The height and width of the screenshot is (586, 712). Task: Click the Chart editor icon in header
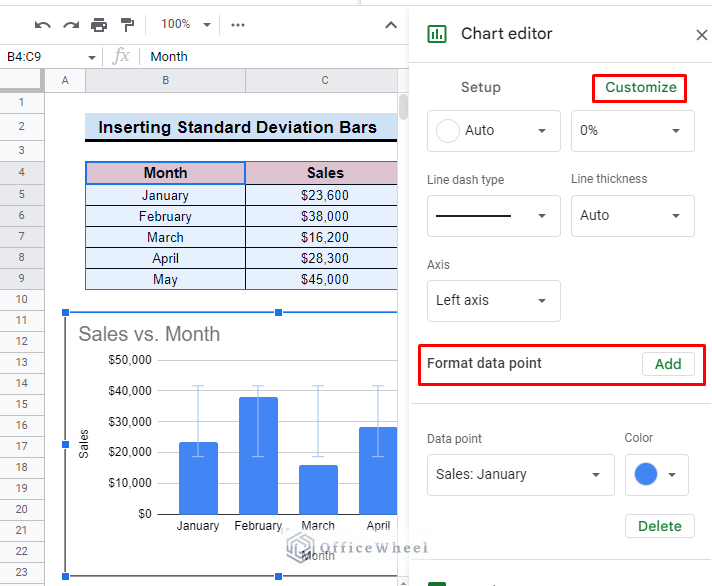(x=437, y=35)
